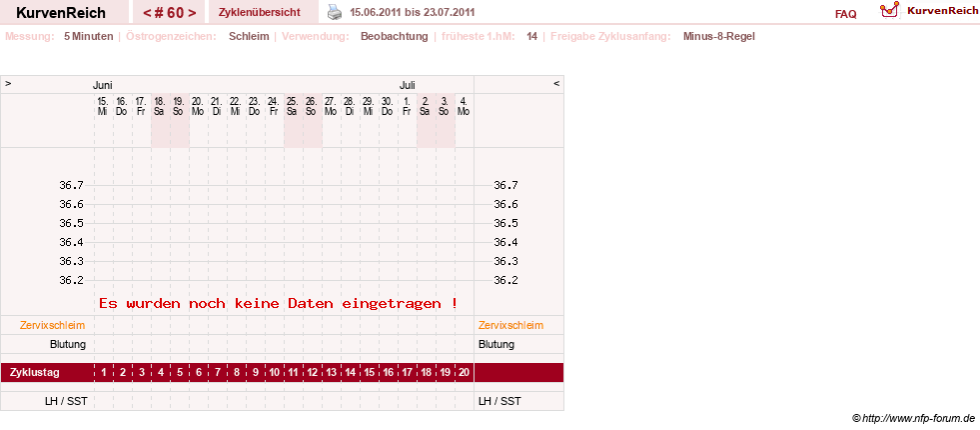
Task: Click the left Zervixschleim row label
Action: point(53,325)
